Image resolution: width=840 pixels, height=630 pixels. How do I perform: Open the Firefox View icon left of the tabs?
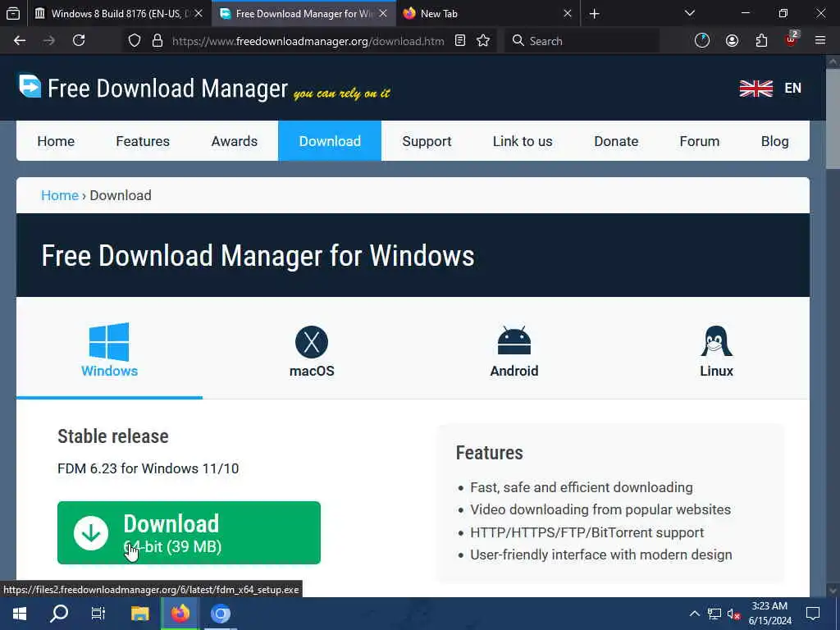[x=13, y=13]
